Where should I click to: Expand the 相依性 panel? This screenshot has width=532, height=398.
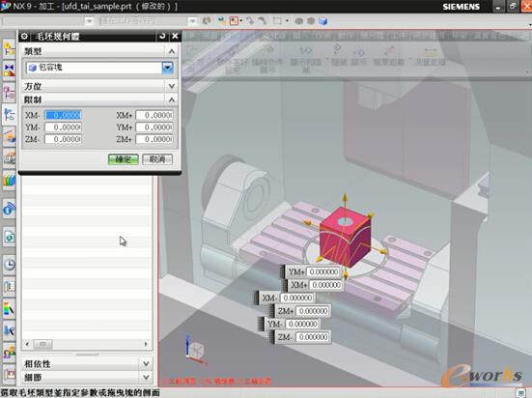click(146, 364)
